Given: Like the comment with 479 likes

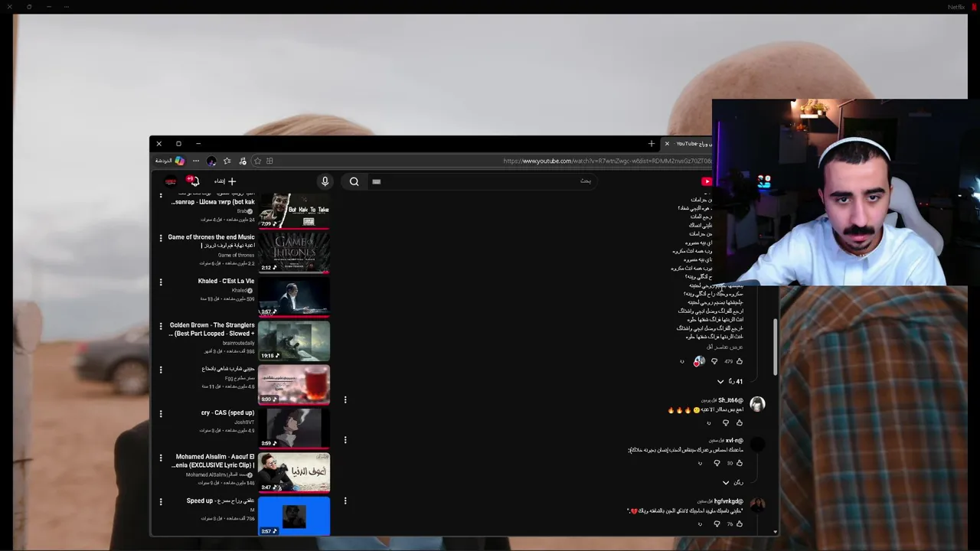Looking at the screenshot, I should point(739,361).
